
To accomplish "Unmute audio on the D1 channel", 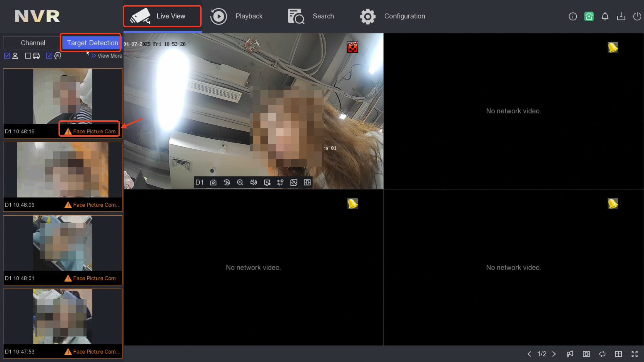I will click(x=254, y=183).
